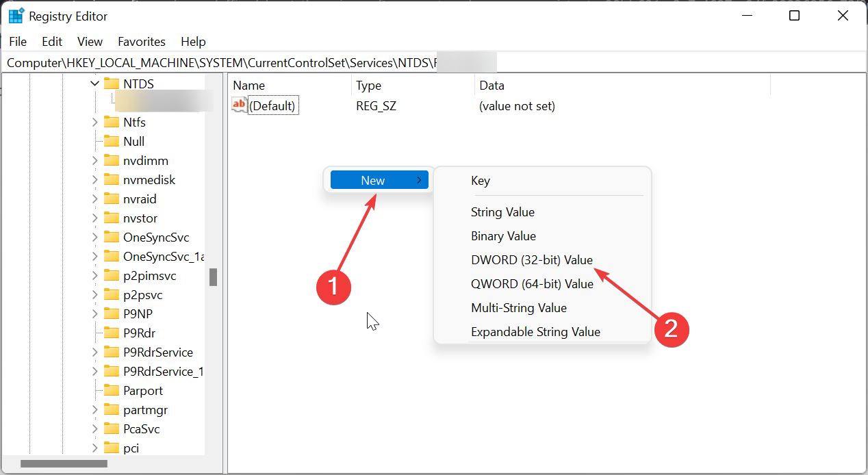Expand the P9RdrService tree node

pyautogui.click(x=94, y=352)
